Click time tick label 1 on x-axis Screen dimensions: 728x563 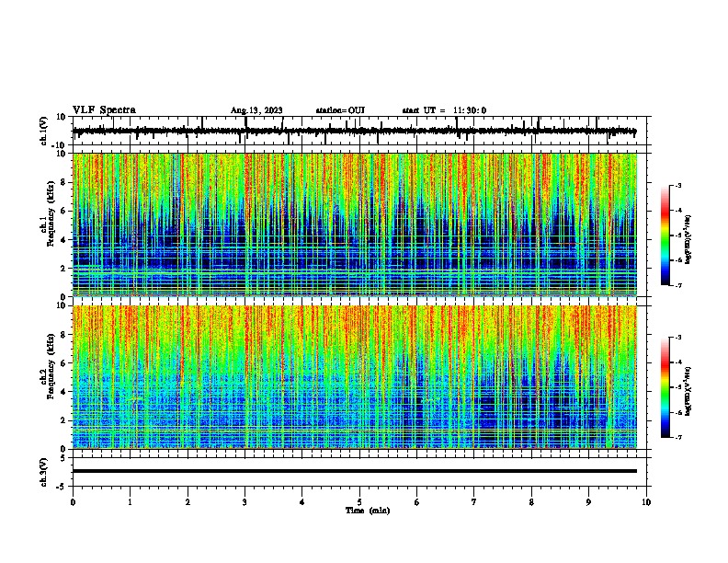tap(130, 502)
